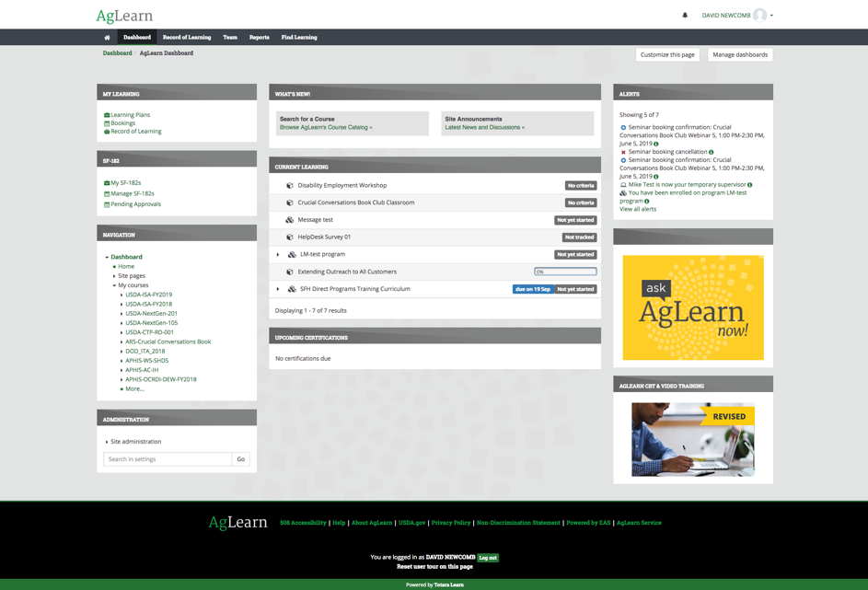
Task: Open ARS-Crucial Conversations Book course
Action: [168, 342]
